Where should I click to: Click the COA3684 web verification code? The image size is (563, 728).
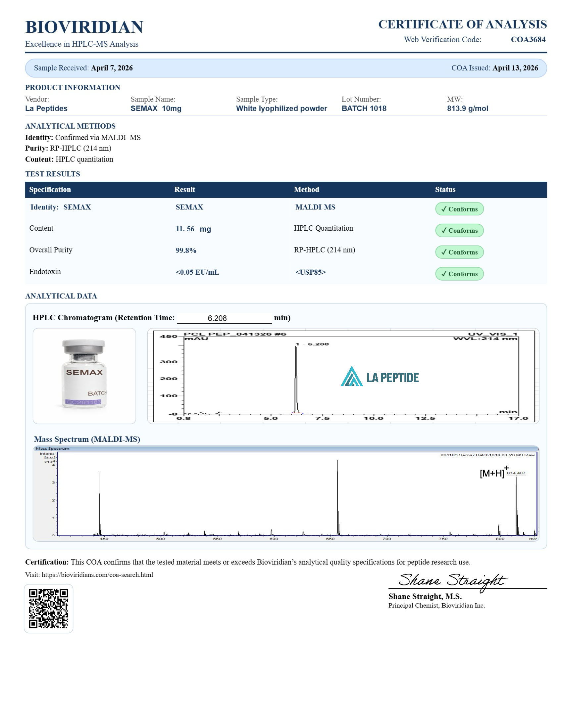click(x=528, y=39)
